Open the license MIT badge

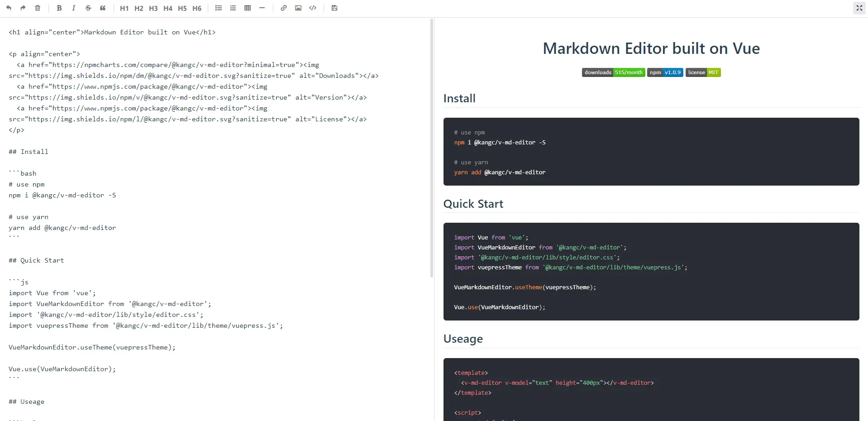(x=703, y=72)
